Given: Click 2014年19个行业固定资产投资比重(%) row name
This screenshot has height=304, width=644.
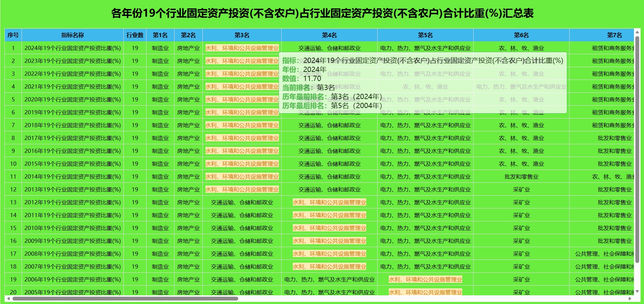Looking at the screenshot, I should pos(73,177).
